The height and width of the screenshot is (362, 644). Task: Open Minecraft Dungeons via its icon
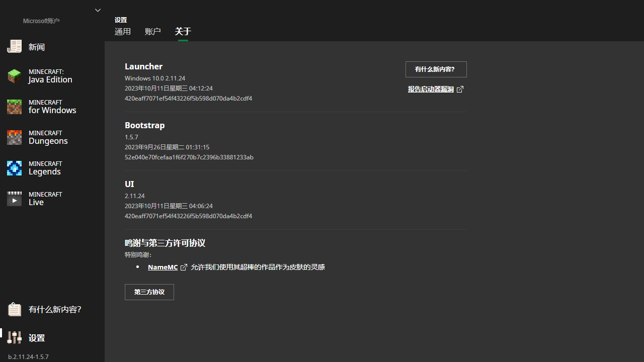14,137
